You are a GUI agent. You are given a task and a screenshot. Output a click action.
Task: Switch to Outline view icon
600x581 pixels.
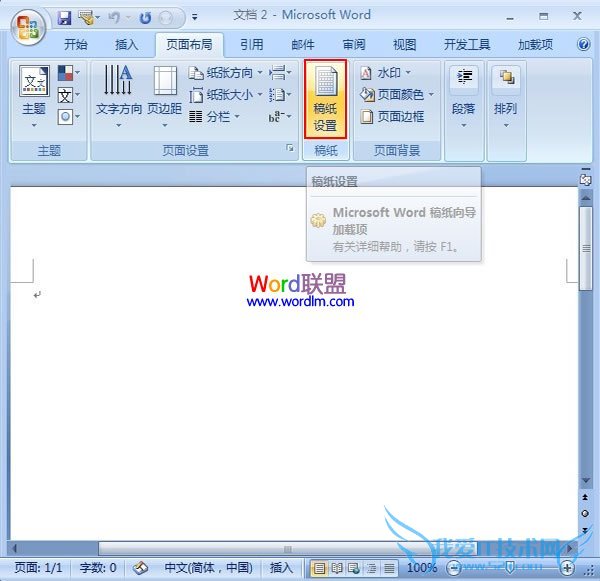371,568
